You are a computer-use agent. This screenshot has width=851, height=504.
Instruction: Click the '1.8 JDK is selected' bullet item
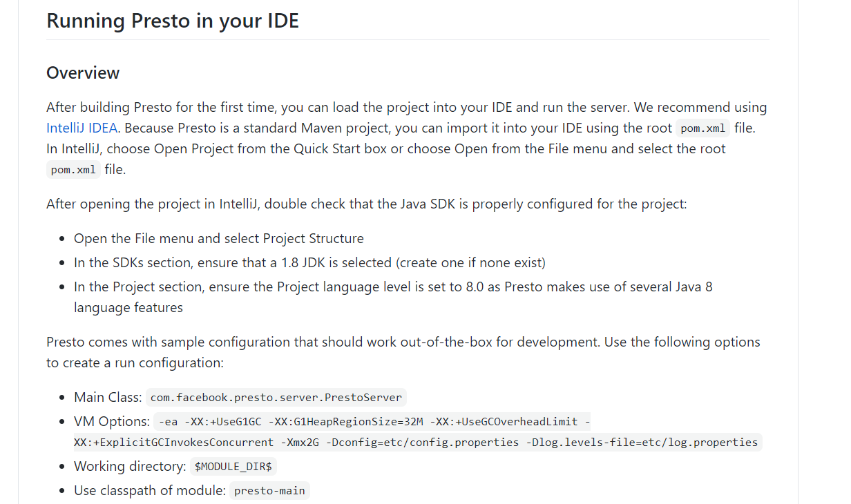309,263
